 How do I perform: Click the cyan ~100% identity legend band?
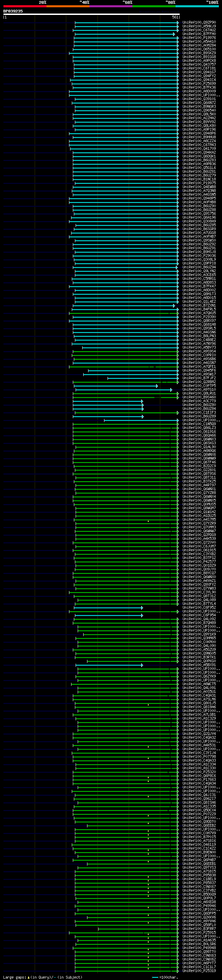(197, 6)
